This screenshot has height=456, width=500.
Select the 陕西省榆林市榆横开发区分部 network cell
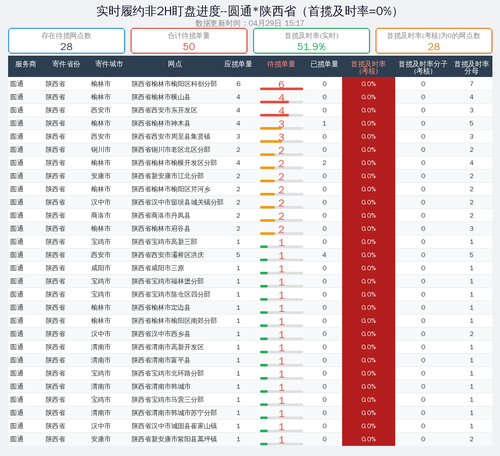pyautogui.click(x=174, y=163)
